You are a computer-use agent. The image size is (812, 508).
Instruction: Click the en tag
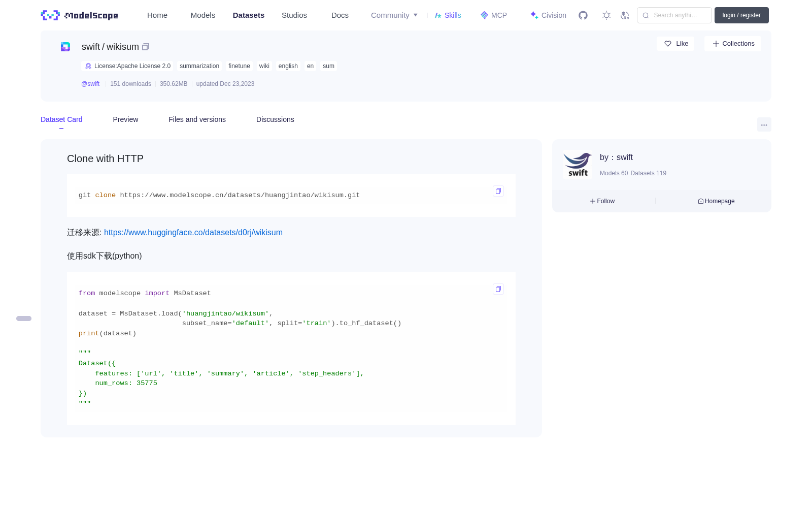(x=311, y=66)
